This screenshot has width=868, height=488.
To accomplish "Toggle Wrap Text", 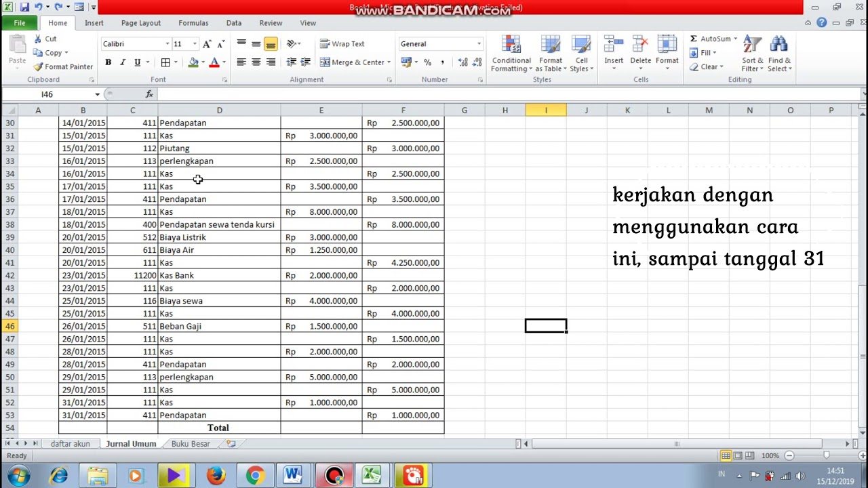I will tap(342, 44).
